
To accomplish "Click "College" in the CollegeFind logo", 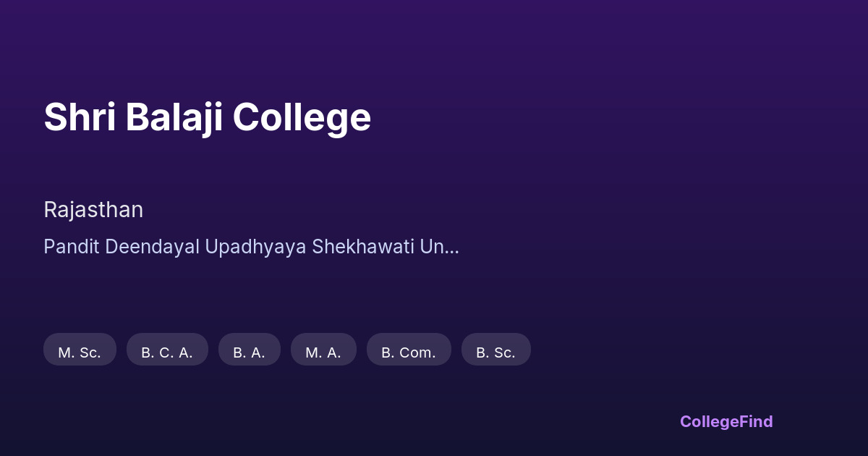I will [x=707, y=421].
